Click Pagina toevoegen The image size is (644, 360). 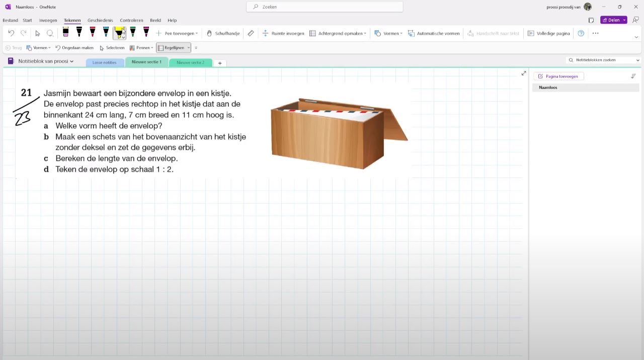[558, 76]
